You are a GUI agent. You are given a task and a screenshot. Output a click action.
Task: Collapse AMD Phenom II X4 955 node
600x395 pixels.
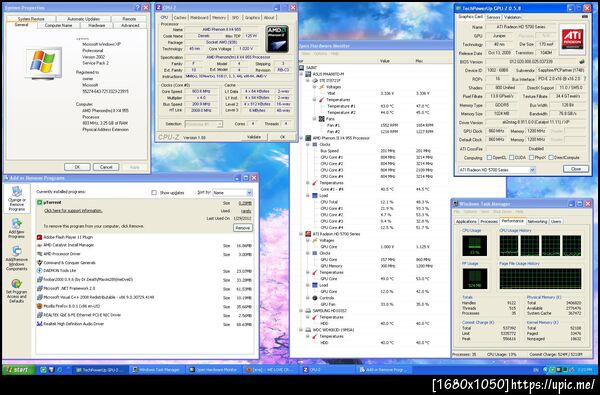(302, 138)
